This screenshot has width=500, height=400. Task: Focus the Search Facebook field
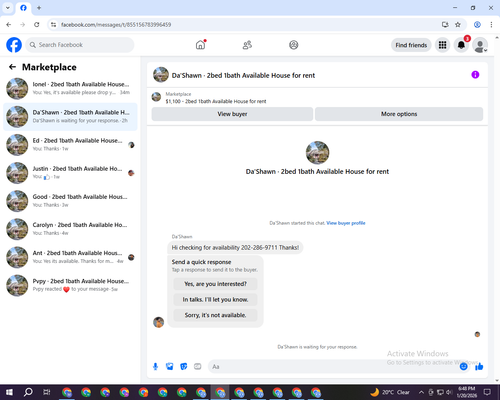[80, 45]
